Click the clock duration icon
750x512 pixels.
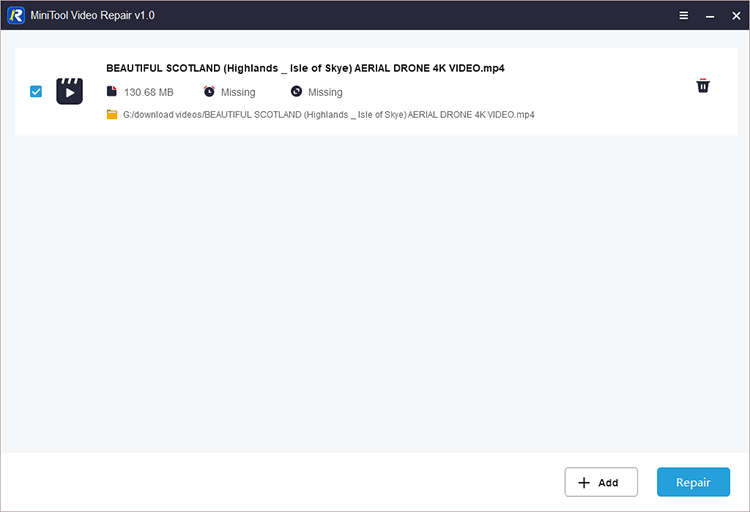(209, 92)
